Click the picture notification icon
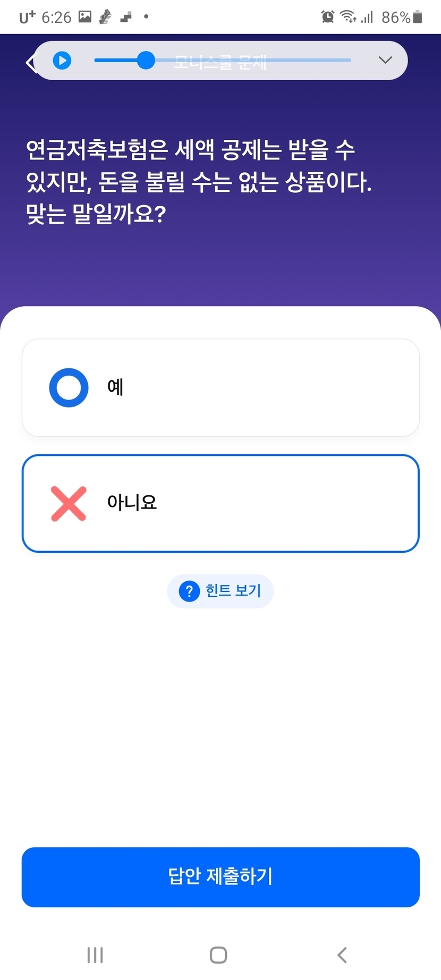This screenshot has width=441, height=980. pyautogui.click(x=85, y=17)
